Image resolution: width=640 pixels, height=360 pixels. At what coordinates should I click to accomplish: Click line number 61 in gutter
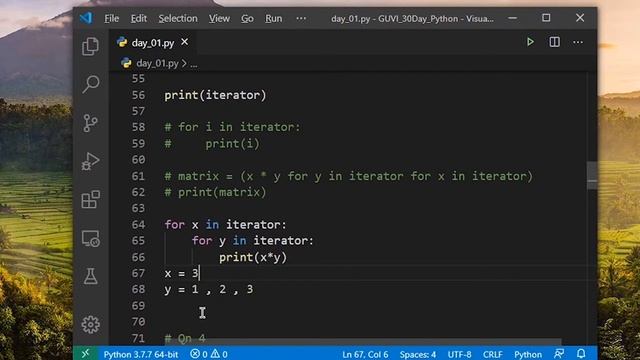tap(138, 176)
